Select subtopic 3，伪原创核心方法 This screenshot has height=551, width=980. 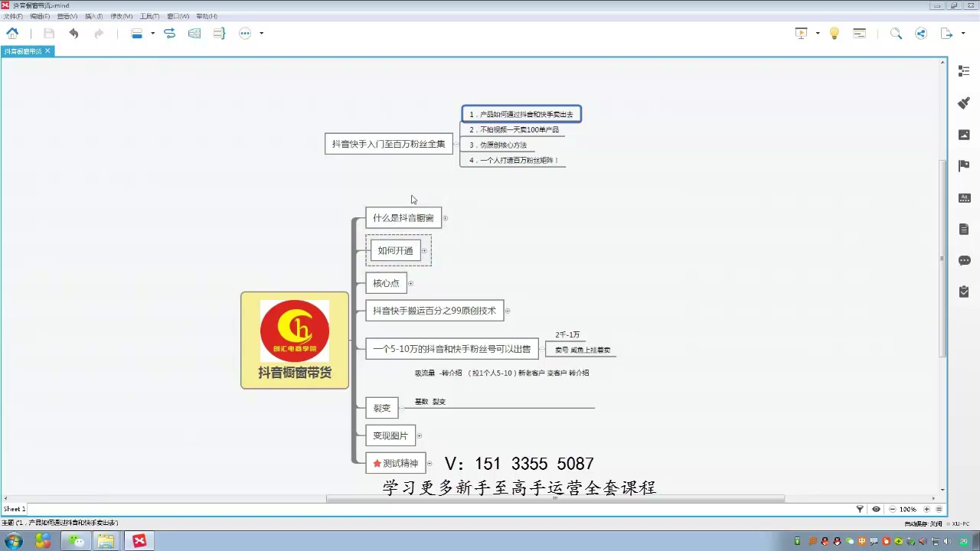498,145
